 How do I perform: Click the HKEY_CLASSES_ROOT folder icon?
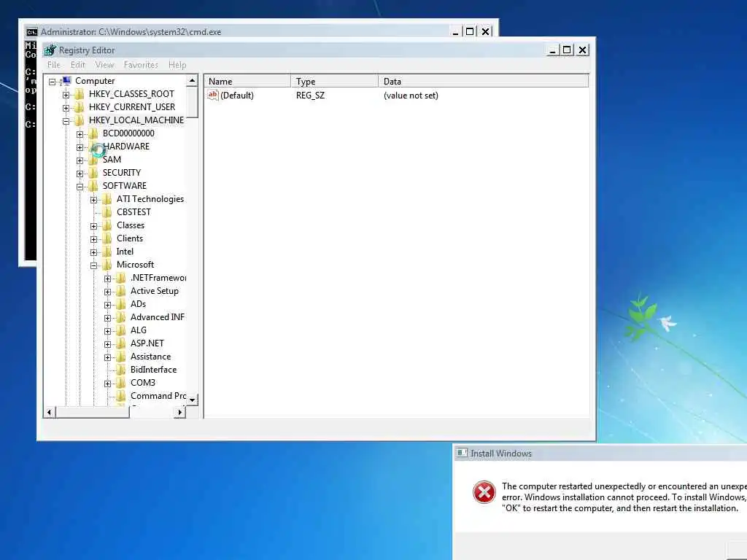click(x=80, y=94)
